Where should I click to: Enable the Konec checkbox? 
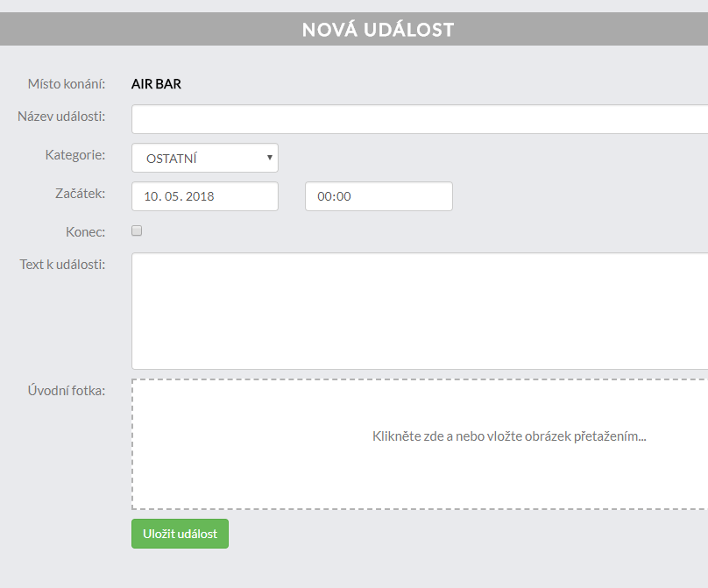coord(137,231)
